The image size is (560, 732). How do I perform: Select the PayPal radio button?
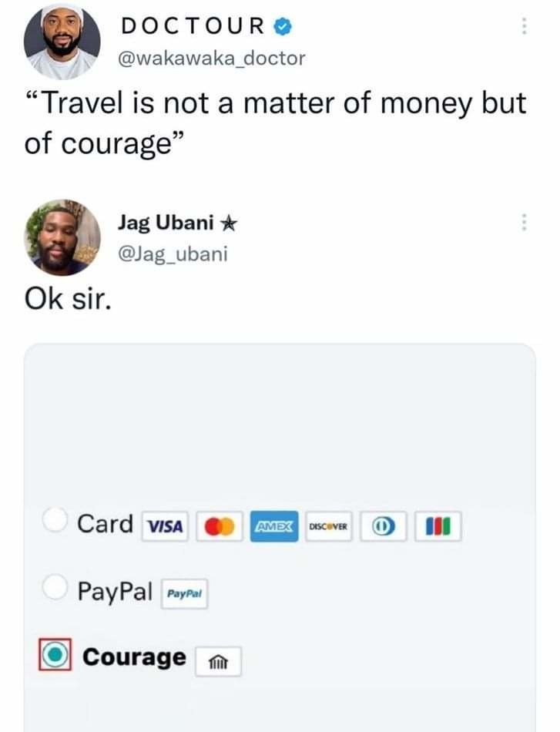point(55,586)
